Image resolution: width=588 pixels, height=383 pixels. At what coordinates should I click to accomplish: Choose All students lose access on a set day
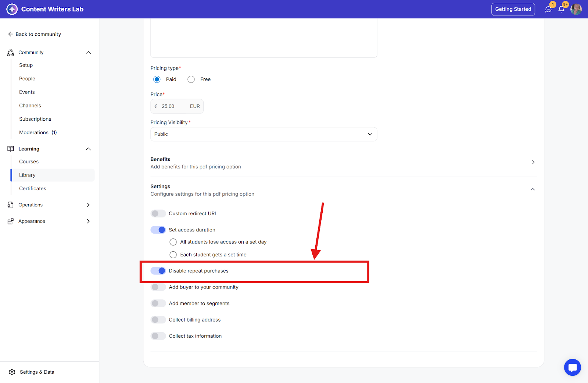[173, 242]
